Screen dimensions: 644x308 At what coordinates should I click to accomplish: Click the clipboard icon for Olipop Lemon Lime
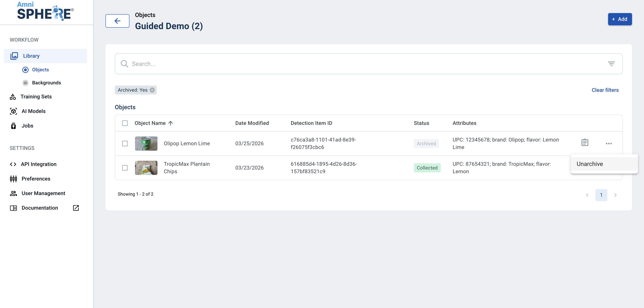(585, 142)
